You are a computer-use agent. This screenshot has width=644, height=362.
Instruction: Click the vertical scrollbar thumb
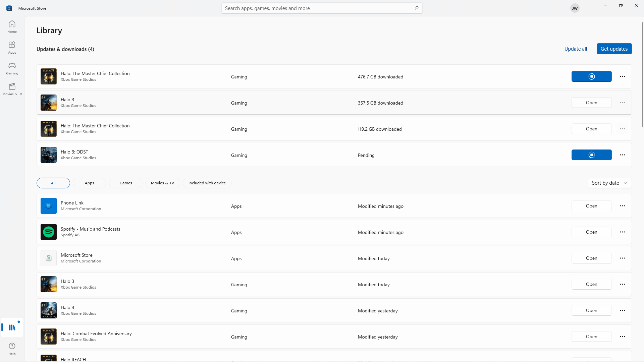642,74
